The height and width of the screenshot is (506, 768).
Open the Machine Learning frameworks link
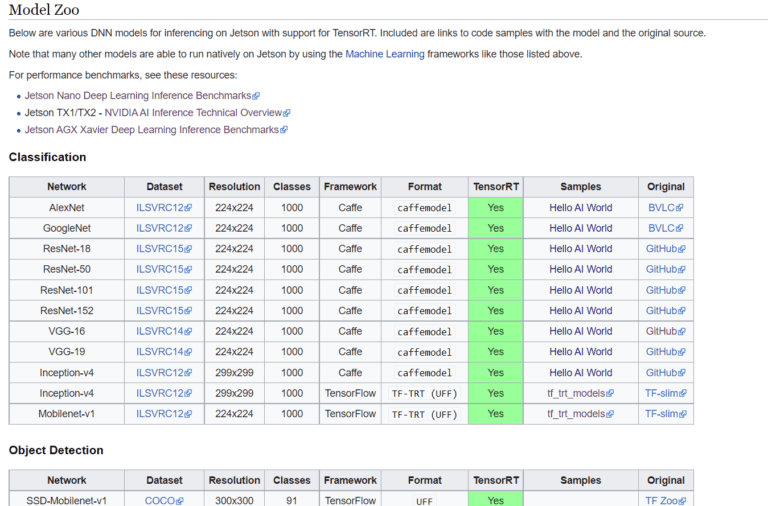click(x=385, y=54)
